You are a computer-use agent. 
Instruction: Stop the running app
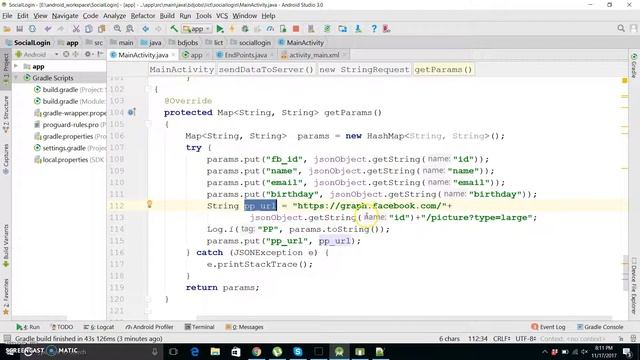(296, 29)
